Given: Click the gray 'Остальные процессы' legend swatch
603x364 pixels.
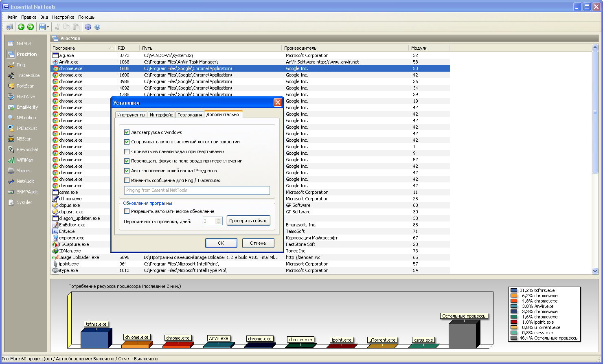Looking at the screenshot, I should pos(514,338).
